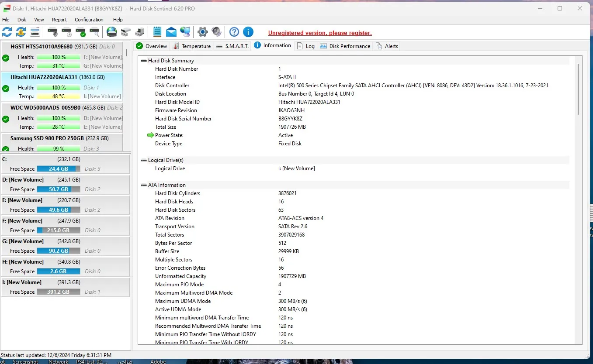Switch to the Log tab
593x364 pixels.
click(x=306, y=46)
